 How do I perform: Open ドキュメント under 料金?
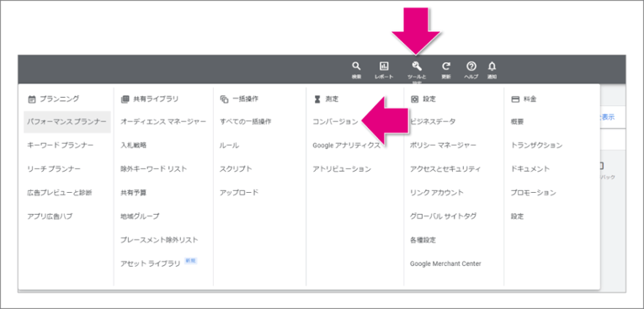(530, 169)
